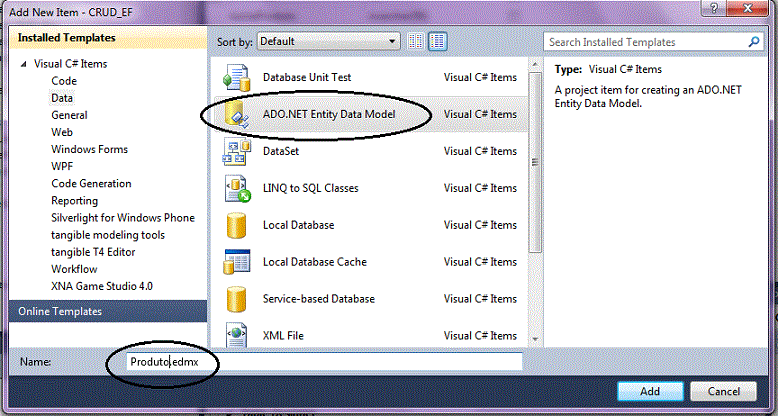Image resolution: width=778 pixels, height=416 pixels.
Task: Open the Online Templates section
Action: tap(108, 311)
